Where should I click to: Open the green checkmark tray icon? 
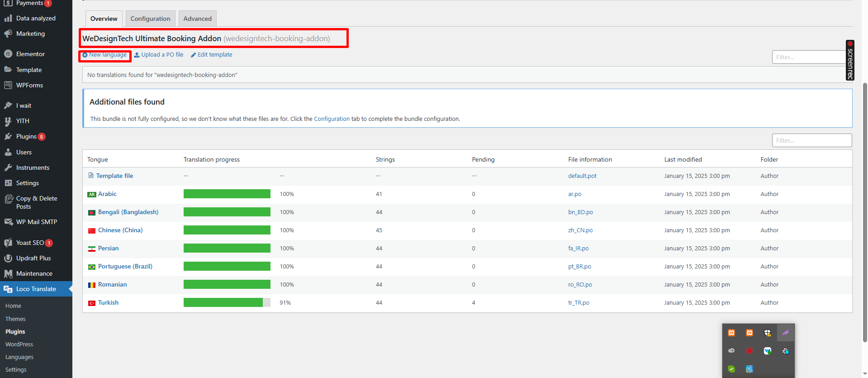731,369
